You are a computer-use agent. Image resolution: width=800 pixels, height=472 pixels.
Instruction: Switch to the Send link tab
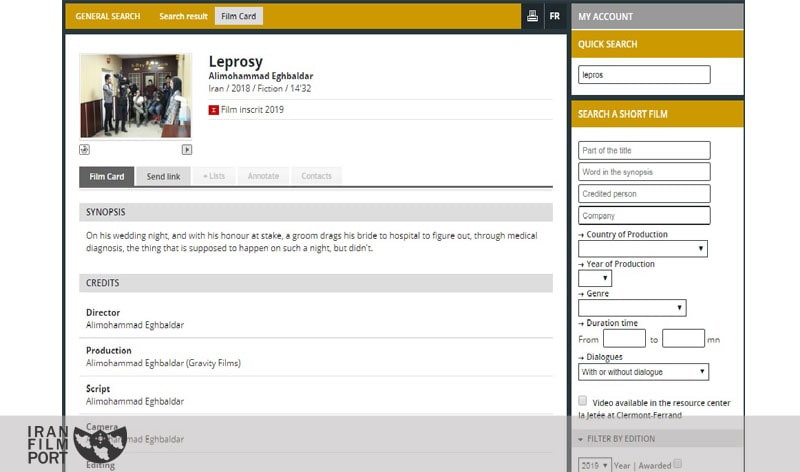(x=162, y=176)
